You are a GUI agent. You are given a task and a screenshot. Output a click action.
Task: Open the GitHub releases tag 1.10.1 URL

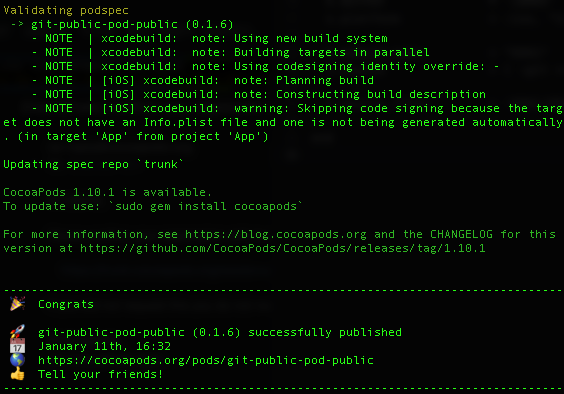[283, 248]
